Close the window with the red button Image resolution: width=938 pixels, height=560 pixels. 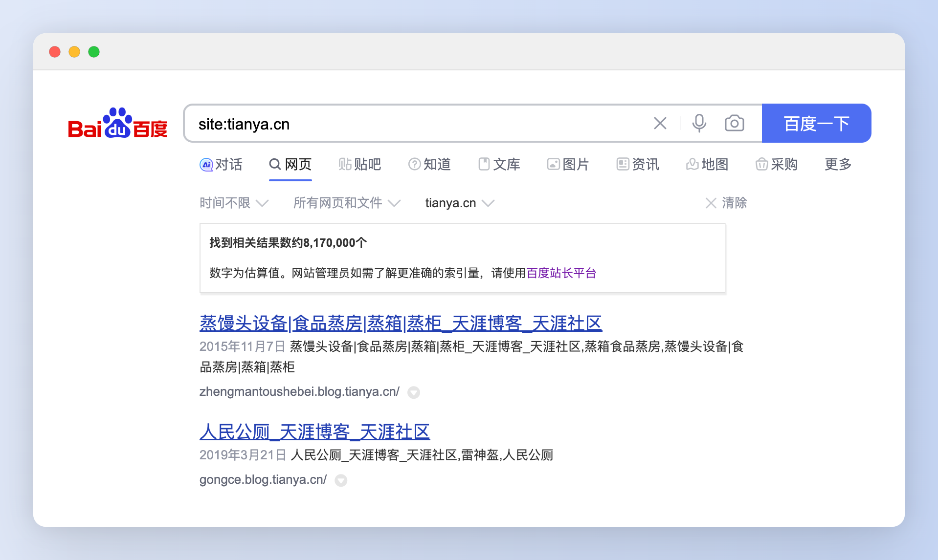(x=55, y=52)
